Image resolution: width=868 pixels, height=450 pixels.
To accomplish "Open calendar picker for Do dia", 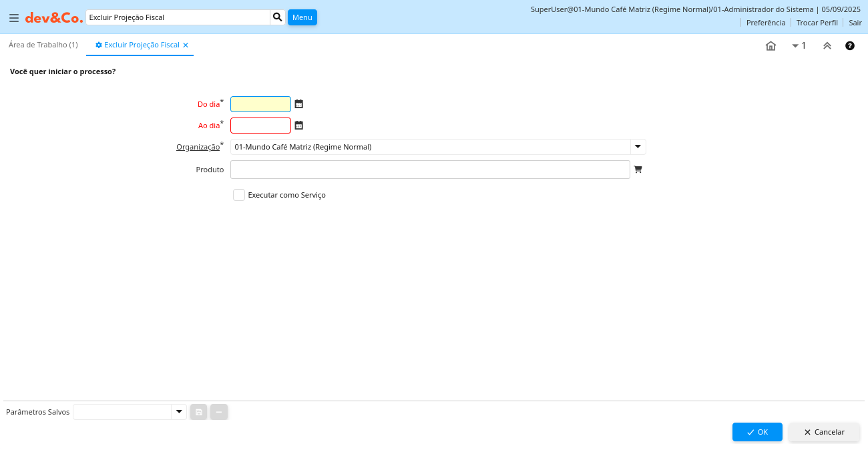I will click(x=299, y=104).
